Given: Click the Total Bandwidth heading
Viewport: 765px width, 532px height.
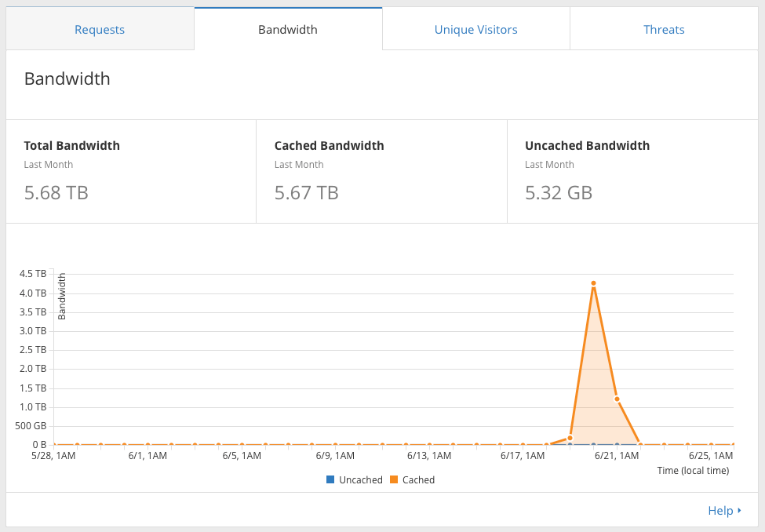Looking at the screenshot, I should tap(71, 145).
